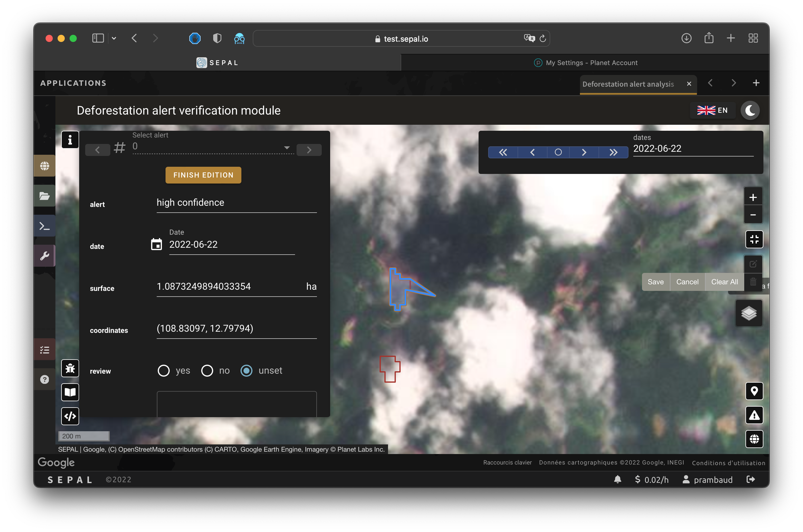
Task: Click the comment text area
Action: point(237,404)
